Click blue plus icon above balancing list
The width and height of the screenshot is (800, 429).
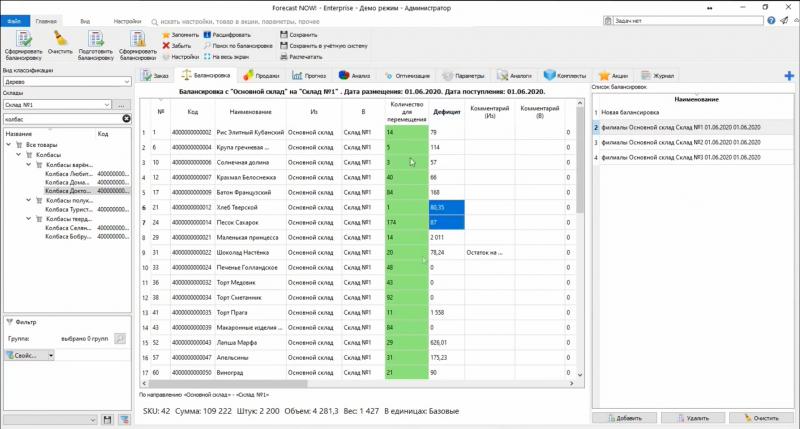(790, 75)
